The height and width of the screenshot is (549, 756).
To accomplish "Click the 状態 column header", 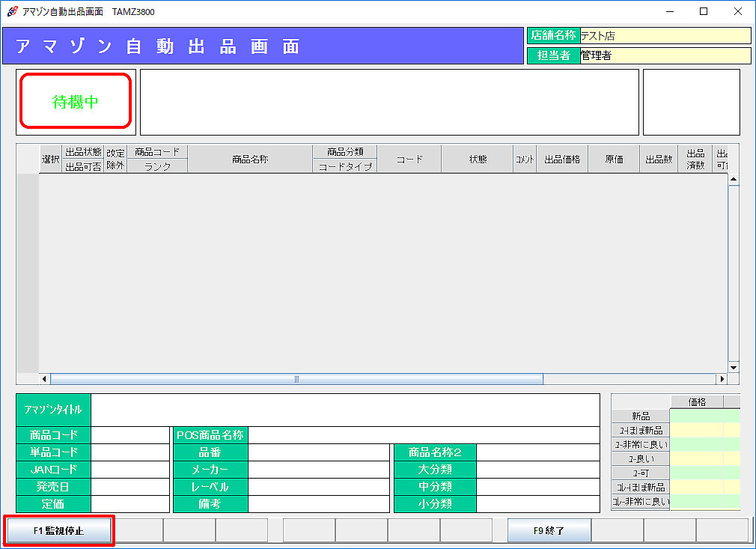I will 478,160.
